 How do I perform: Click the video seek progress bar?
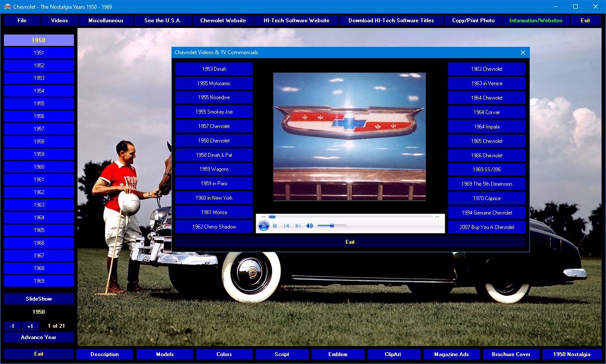351,217
